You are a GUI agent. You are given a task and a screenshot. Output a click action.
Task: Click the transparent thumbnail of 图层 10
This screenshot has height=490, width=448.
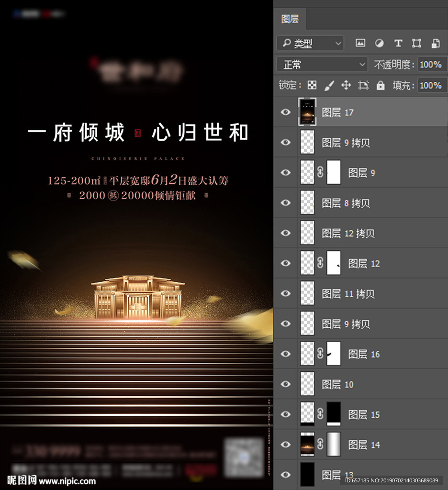click(x=307, y=384)
